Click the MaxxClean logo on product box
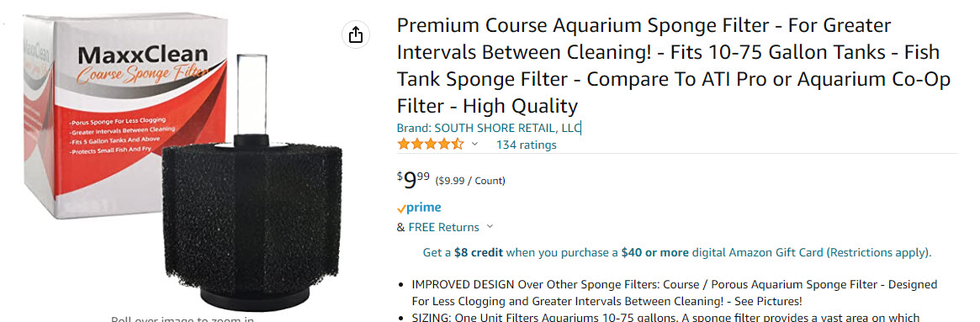Image resolution: width=980 pixels, height=322 pixels. coord(143,55)
